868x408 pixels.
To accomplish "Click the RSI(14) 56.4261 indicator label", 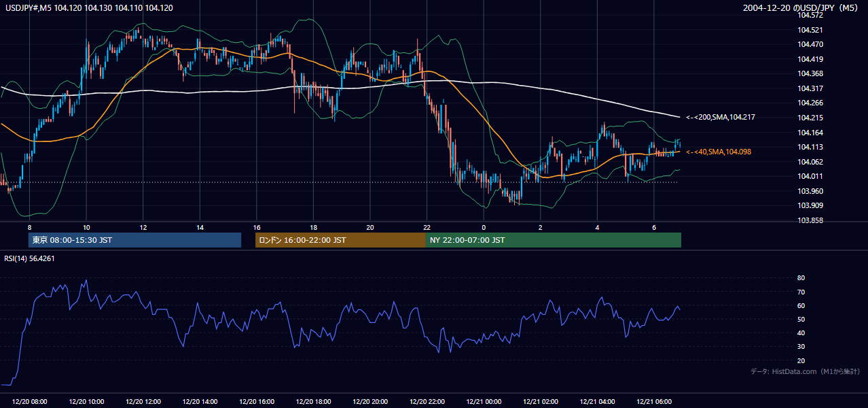I will coord(29,258).
